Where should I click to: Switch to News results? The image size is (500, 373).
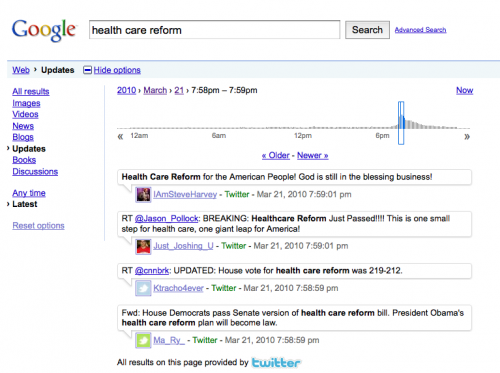(23, 126)
